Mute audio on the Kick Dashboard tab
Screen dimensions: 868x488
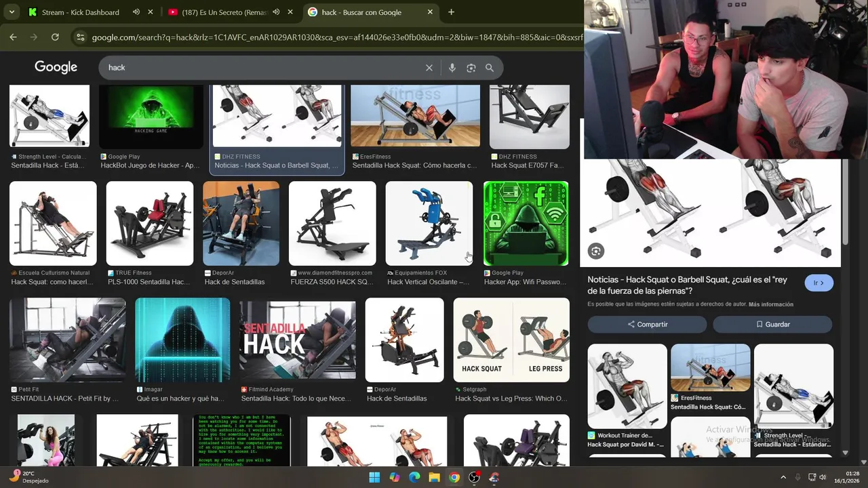136,12
